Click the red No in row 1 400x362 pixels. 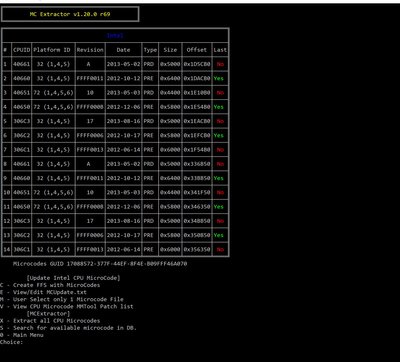[x=220, y=64]
